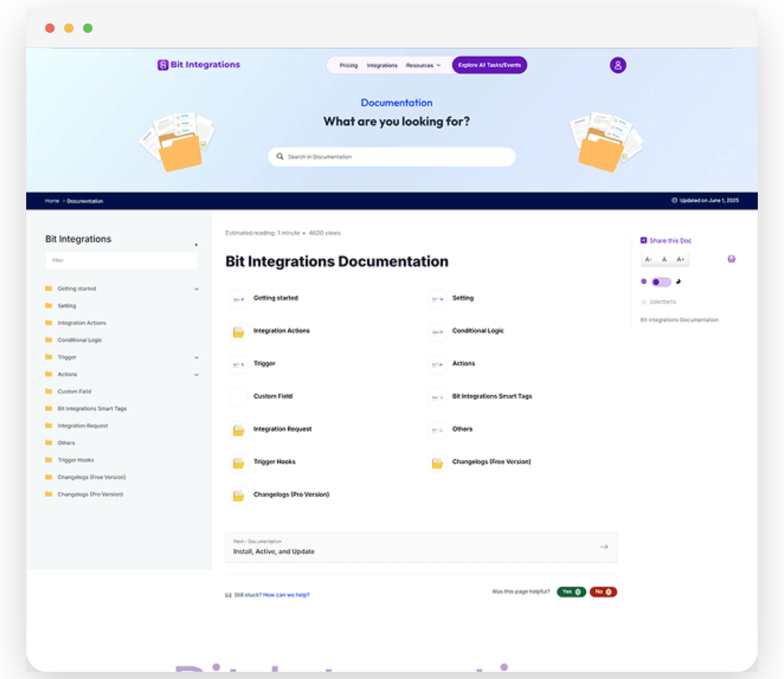Click the sidebar folder icon beside Others
The width and height of the screenshot is (784, 679).
point(49,442)
